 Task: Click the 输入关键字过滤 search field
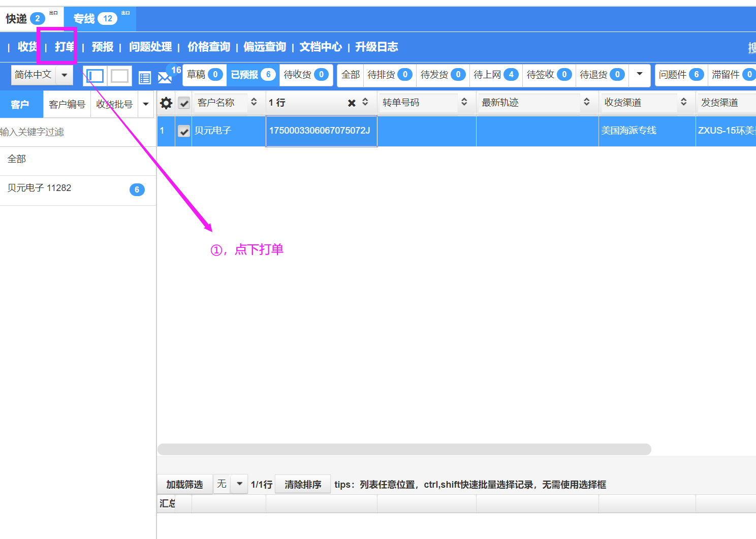point(76,132)
